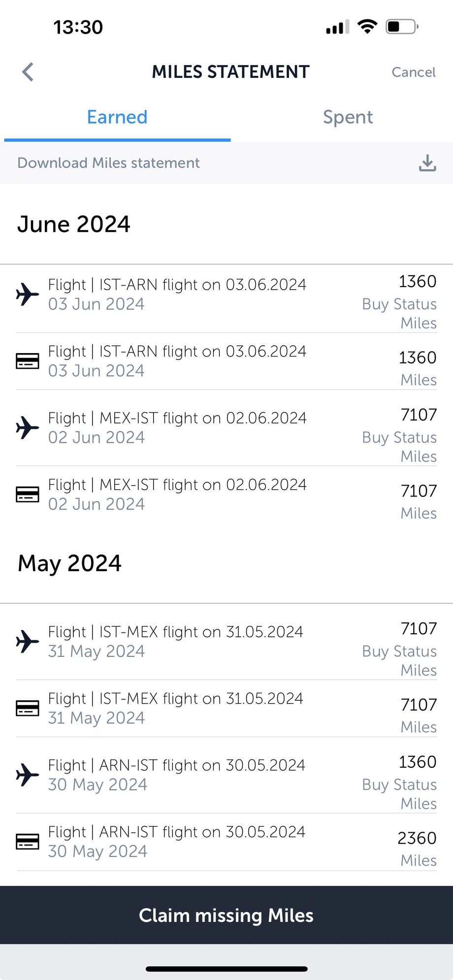This screenshot has width=453, height=980.
Task: Tap the download statement icon
Action: (x=427, y=163)
